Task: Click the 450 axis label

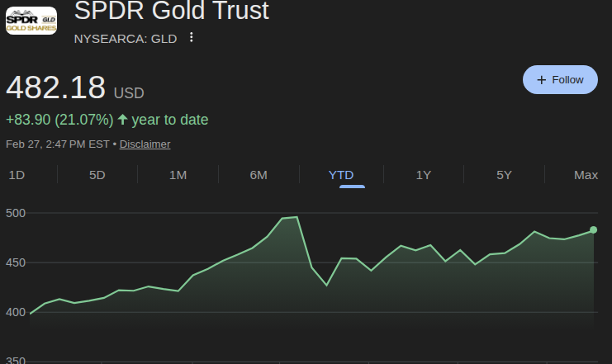Action: pos(16,262)
